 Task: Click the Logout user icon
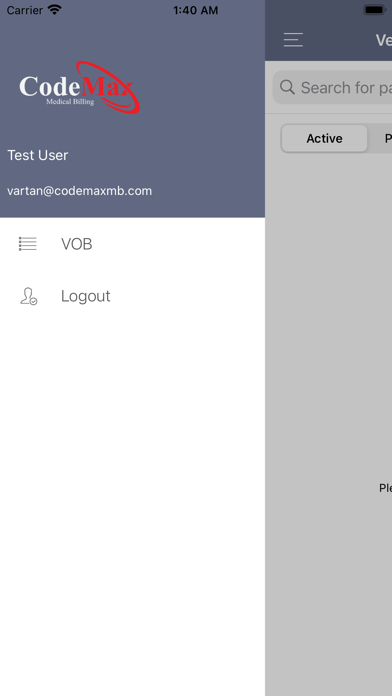(28, 296)
